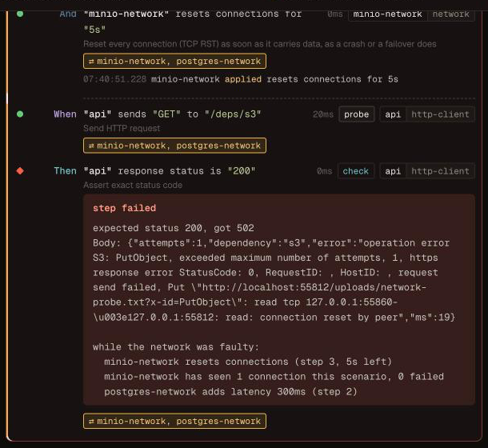Click the api tag on the Then step
Image resolution: width=488 pixels, height=448 pixels.
point(393,171)
